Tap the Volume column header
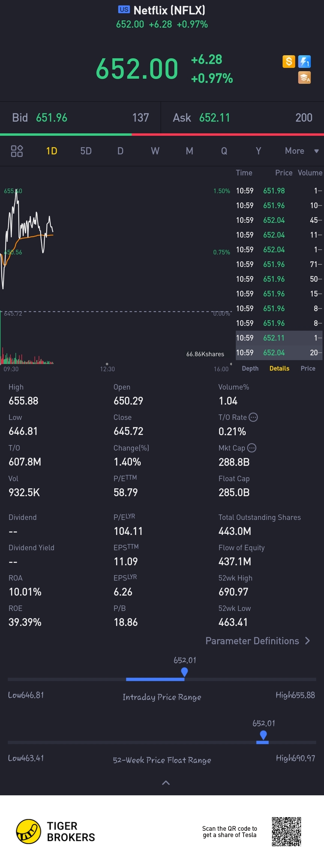The height and width of the screenshot is (868, 324). tap(310, 172)
